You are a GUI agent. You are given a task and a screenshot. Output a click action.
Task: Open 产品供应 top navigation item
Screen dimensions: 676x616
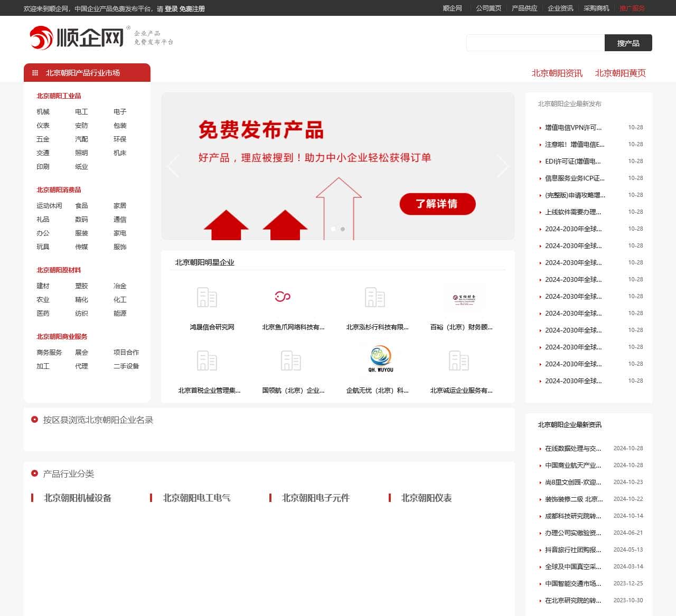coord(524,8)
